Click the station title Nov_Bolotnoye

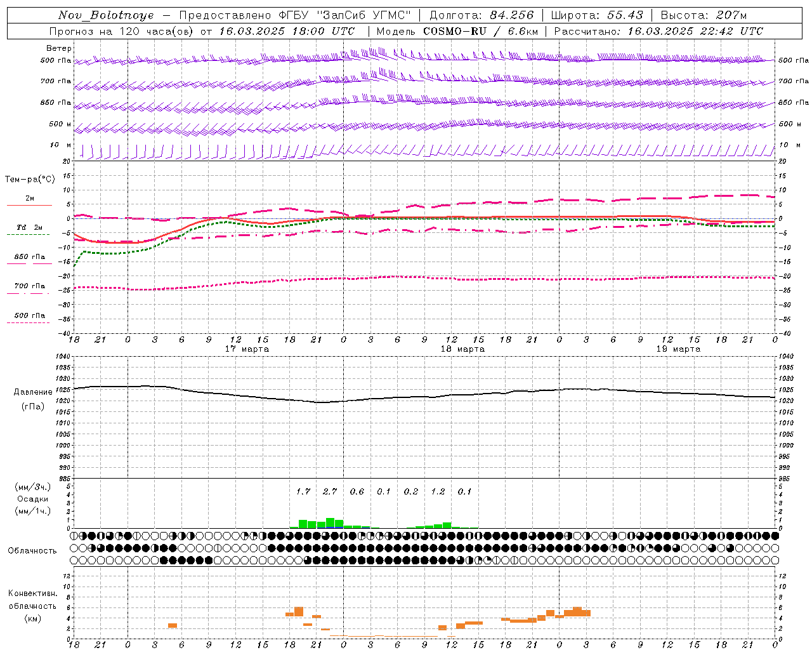point(106,15)
